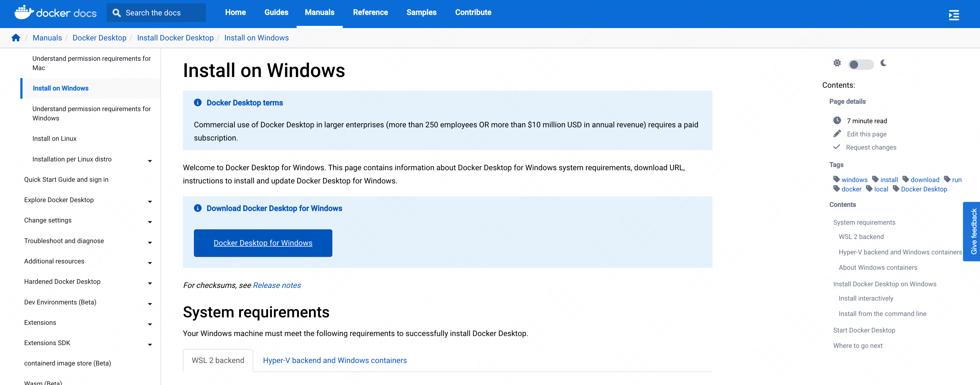Jump to WSL 2 backend in contents
980x385 pixels.
[861, 237]
